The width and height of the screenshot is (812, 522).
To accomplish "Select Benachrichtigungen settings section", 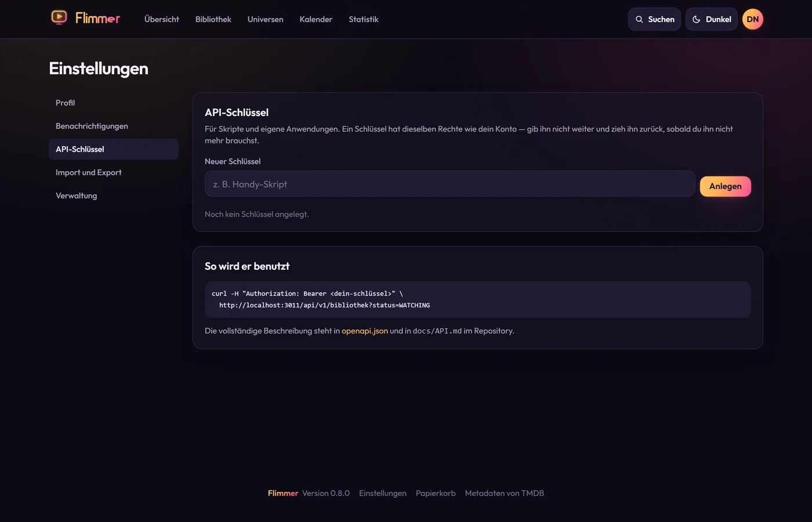I will pyautogui.click(x=114, y=126).
